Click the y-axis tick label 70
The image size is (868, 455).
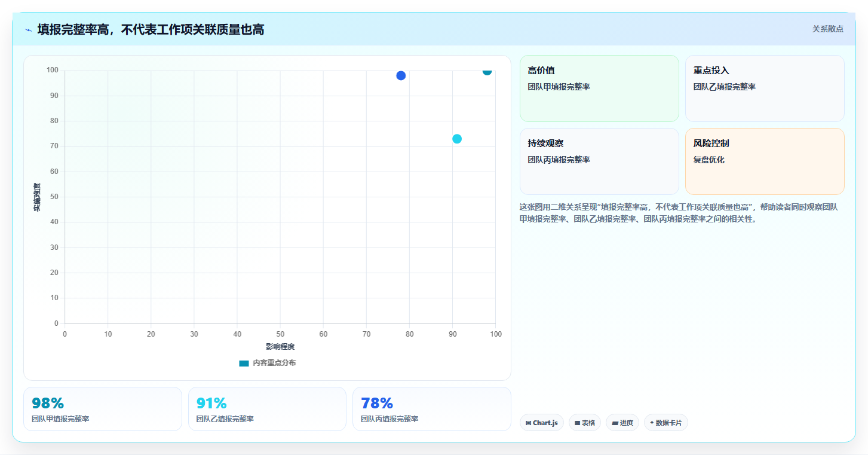54,146
